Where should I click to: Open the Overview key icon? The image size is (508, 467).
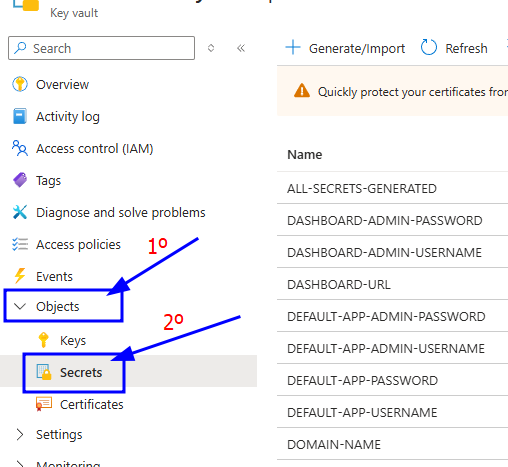pos(20,84)
